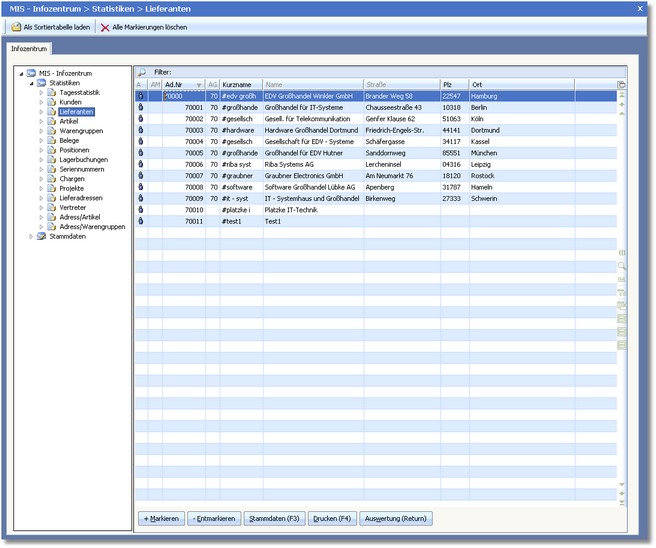Select the Riba Systems AG row
This screenshot has width=656, height=548.
(x=288, y=164)
